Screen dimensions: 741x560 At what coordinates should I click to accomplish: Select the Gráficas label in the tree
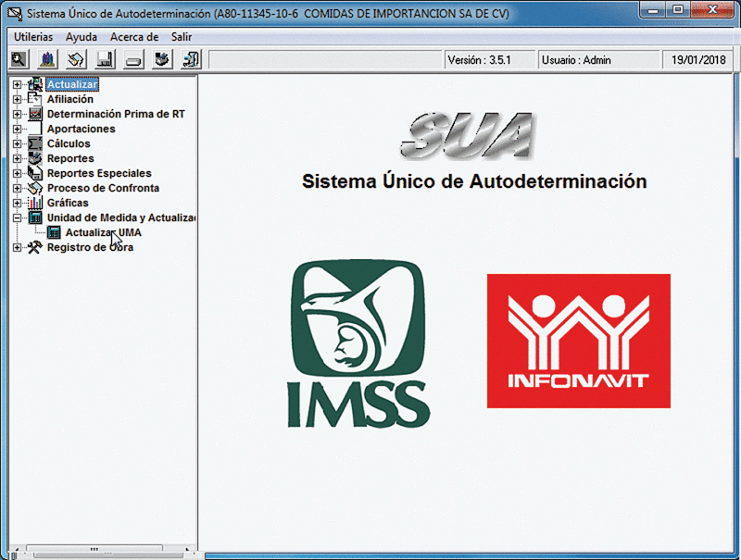tap(68, 203)
